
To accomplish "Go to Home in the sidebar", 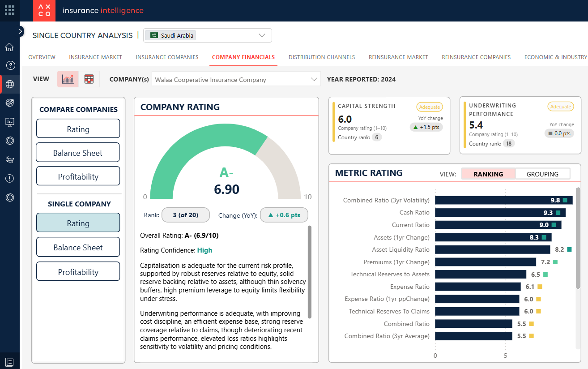I will (x=9, y=47).
